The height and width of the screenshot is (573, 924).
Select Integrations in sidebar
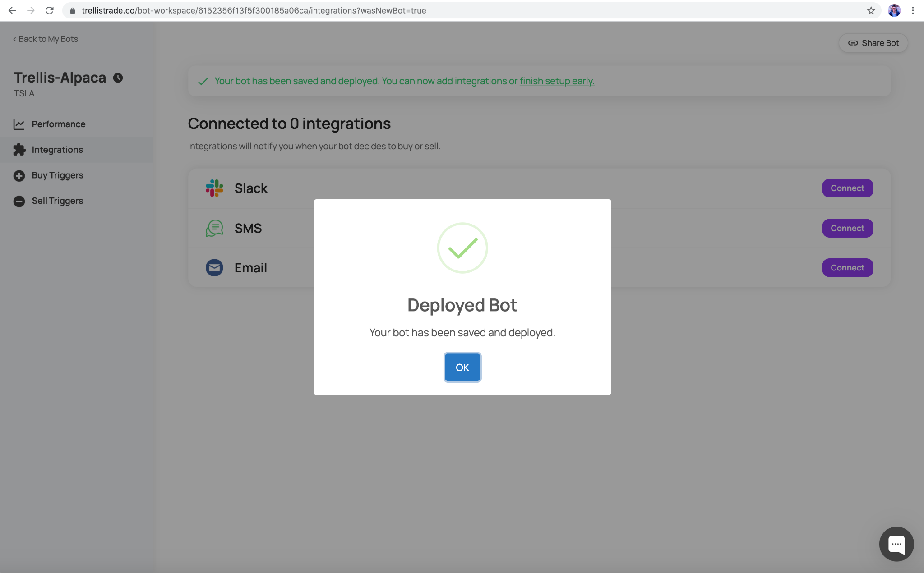click(57, 150)
